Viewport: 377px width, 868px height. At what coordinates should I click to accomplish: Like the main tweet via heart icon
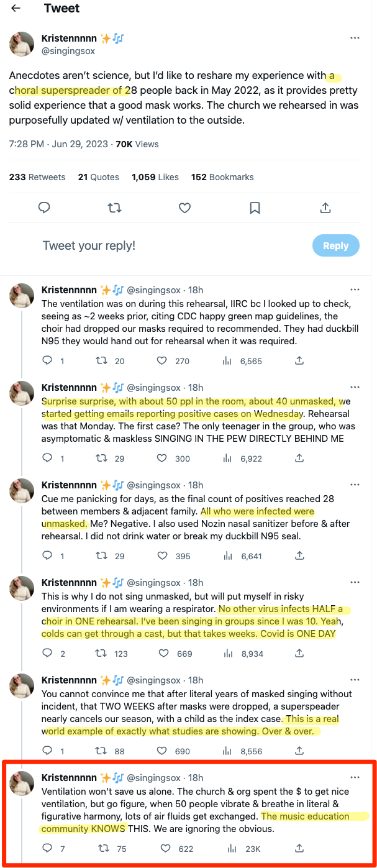[x=184, y=208]
